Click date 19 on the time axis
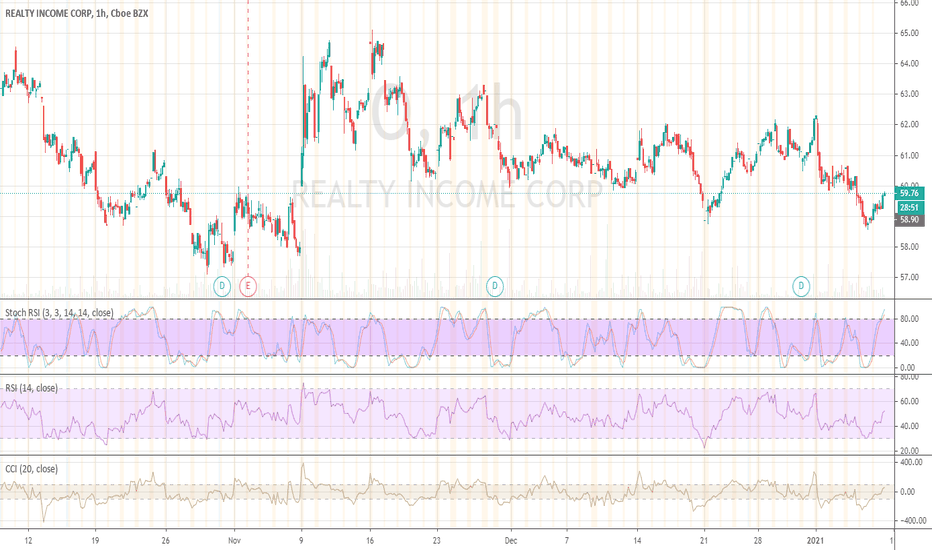The height and width of the screenshot is (550, 932). pos(95,540)
